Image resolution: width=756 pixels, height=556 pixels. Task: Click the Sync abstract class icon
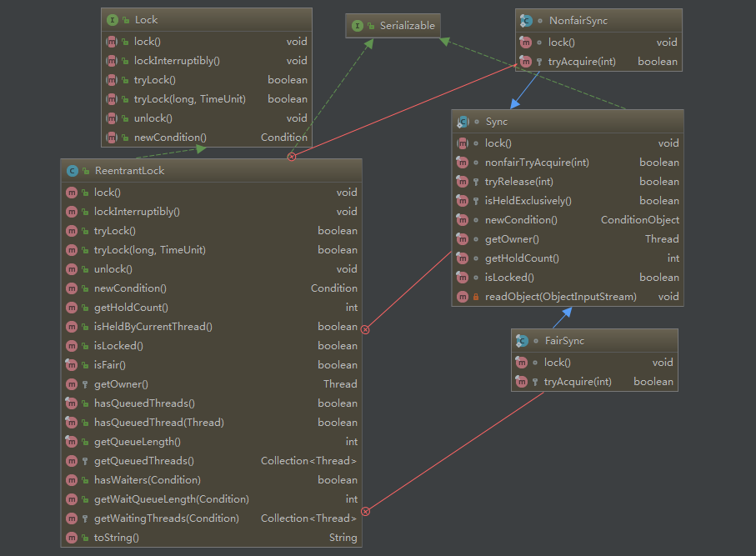[463, 122]
